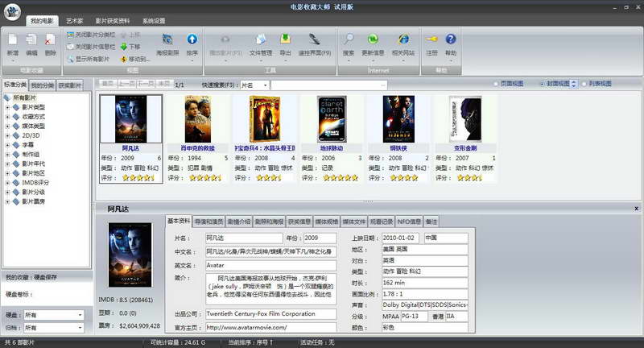This screenshot has height=348, width=644.
Task: Open 海报刷屏 poster wall icon
Action: point(167,40)
